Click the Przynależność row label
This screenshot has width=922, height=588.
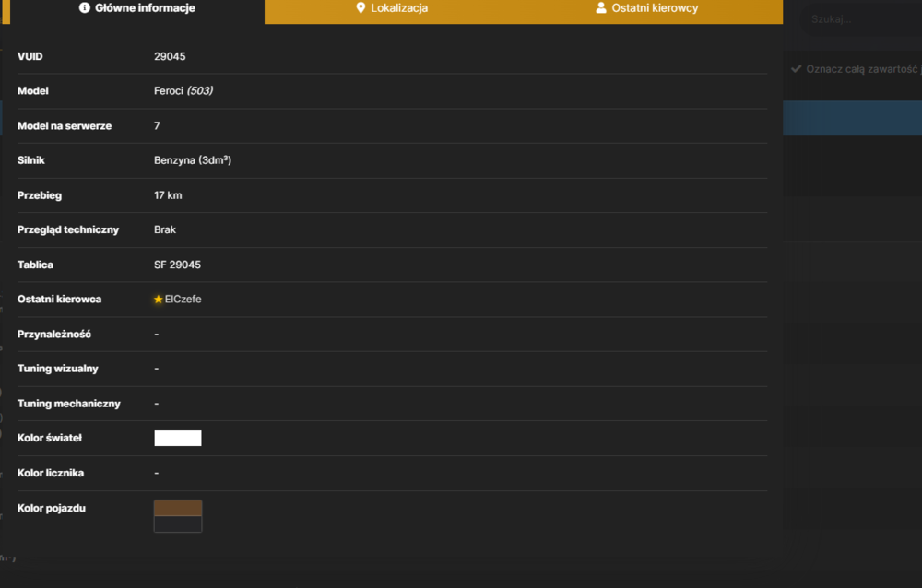(x=54, y=334)
